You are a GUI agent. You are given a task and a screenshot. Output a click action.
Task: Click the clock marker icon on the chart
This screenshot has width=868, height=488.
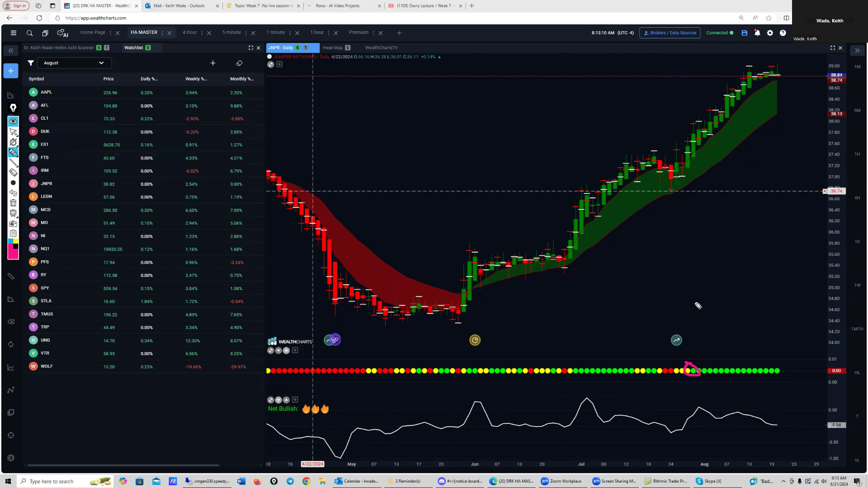click(475, 340)
